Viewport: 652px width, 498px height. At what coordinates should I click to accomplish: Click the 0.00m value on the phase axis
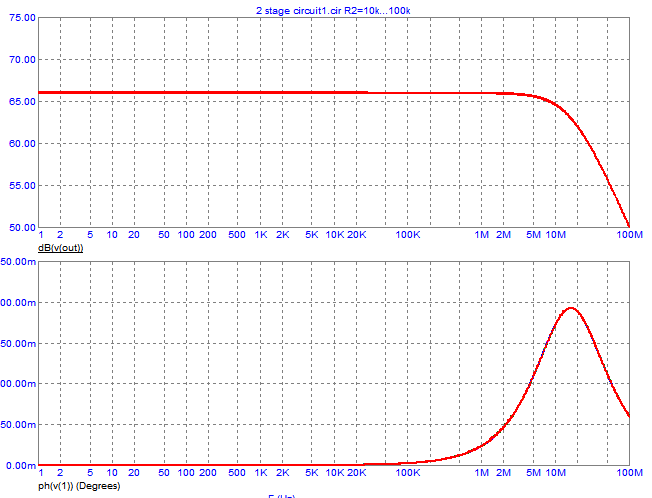21,466
